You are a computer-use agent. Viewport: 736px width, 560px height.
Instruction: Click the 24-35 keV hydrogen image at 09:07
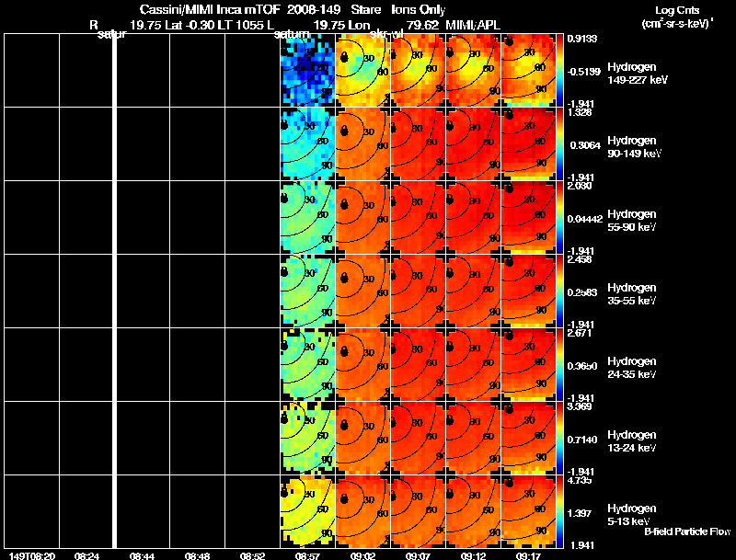[418, 364]
